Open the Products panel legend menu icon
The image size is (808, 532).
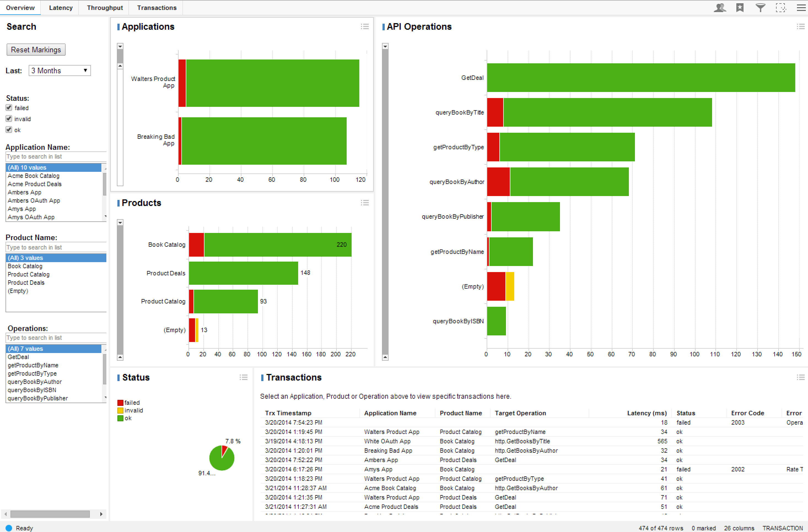[365, 203]
